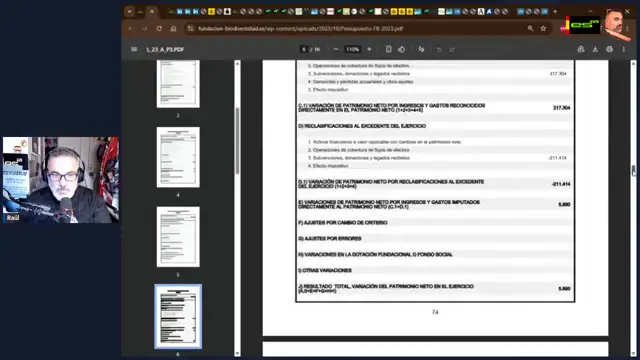Open the Chrome three-dot menu
This screenshot has height=360, width=640.
click(x=627, y=29)
